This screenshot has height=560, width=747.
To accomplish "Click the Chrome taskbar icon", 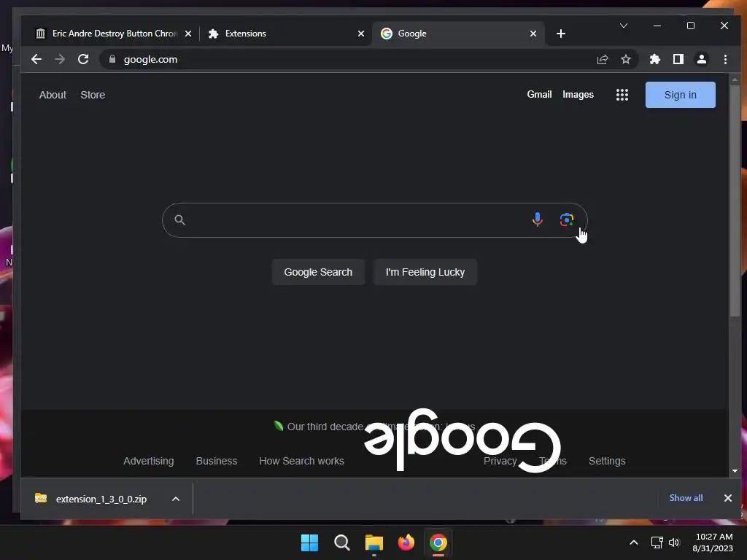I will (x=438, y=542).
